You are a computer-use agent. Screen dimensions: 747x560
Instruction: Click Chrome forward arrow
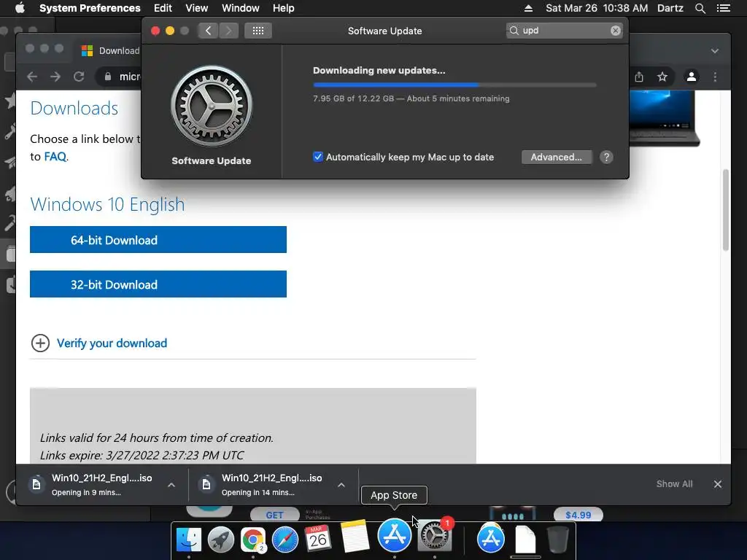pos(55,77)
